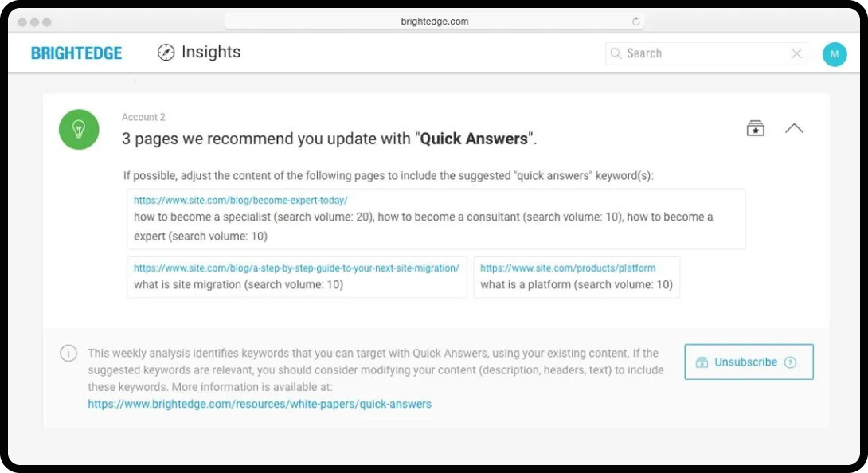Focus the Search input field

(x=705, y=53)
